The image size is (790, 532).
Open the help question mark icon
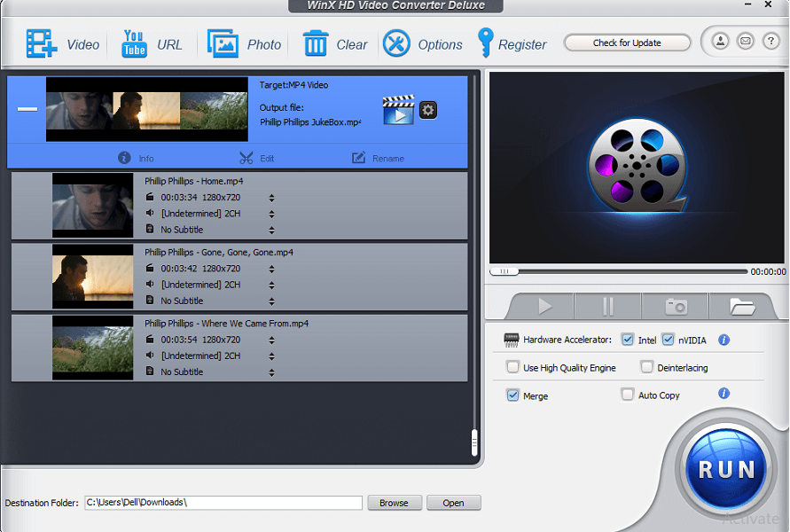point(770,41)
